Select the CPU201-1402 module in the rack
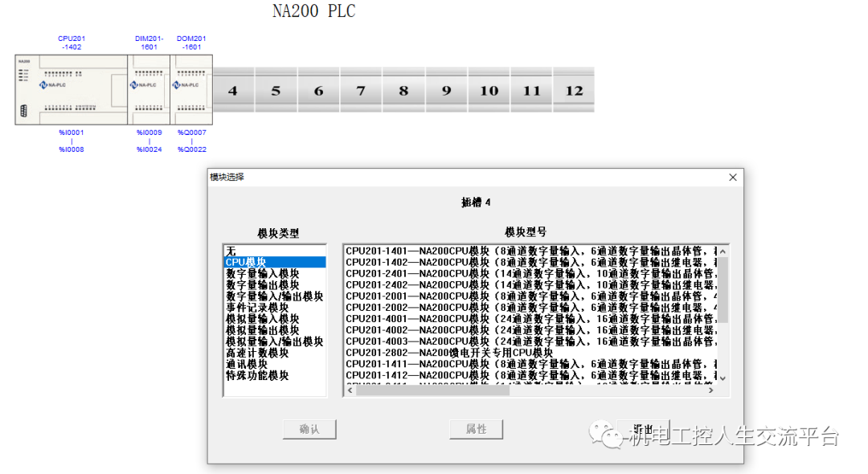 [71, 90]
